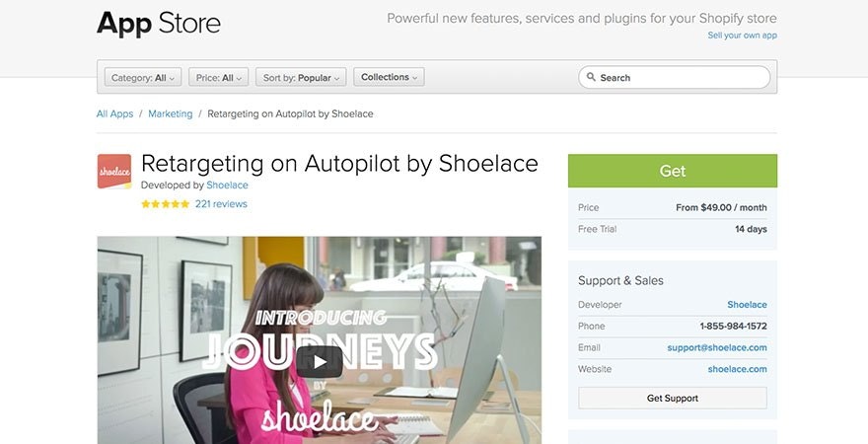Focus the Search input field
This screenshot has width=868, height=444.
tap(675, 78)
